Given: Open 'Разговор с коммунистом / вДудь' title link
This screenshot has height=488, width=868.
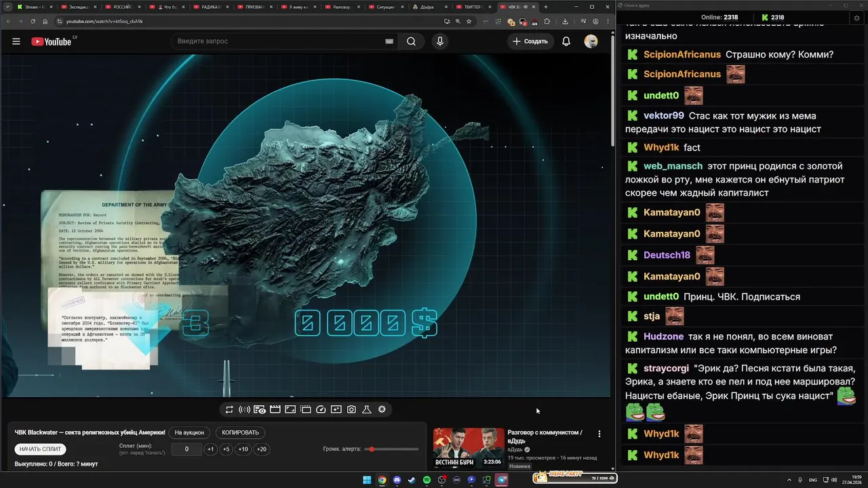Looking at the screenshot, I should click(545, 436).
